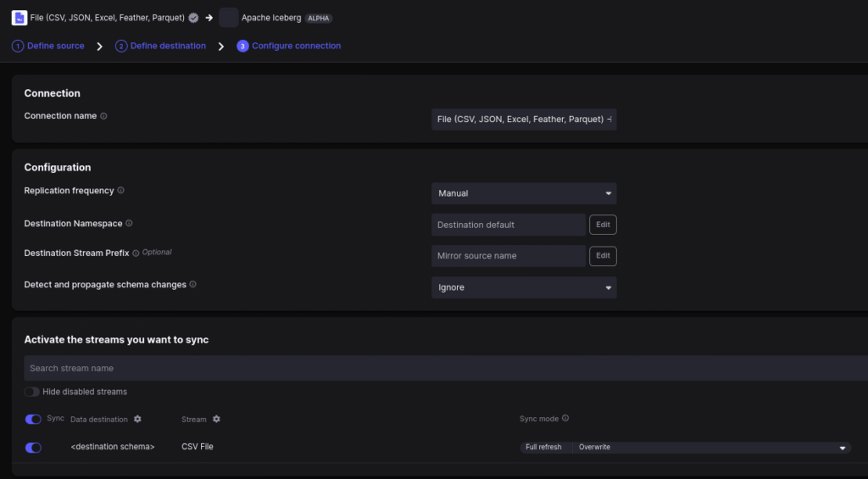Viewport: 868px width, 479px height.
Task: Click the File source connector icon
Action: tap(19, 18)
